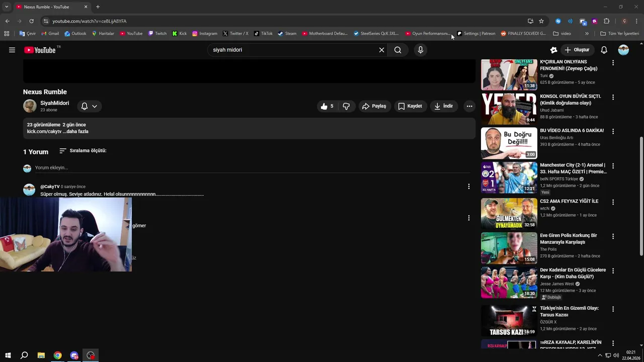The width and height of the screenshot is (644, 362).
Task: Bookmark this page with star icon
Action: click(x=541, y=21)
